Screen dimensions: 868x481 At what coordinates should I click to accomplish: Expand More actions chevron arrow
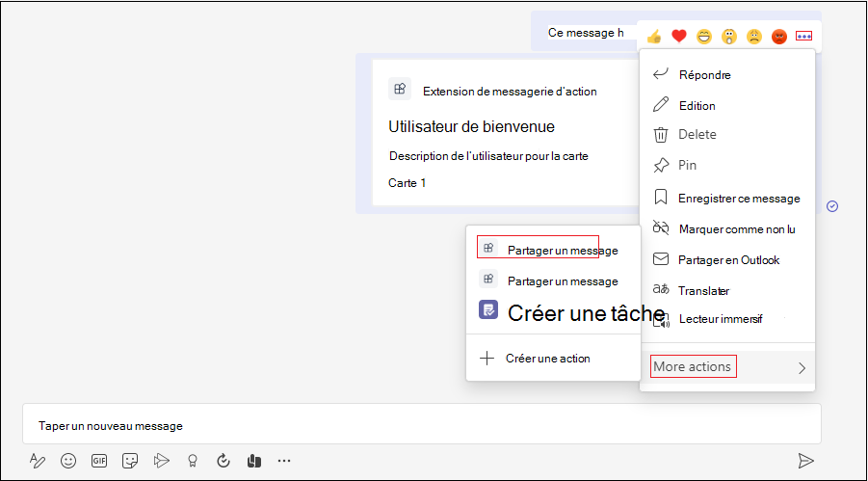click(802, 368)
